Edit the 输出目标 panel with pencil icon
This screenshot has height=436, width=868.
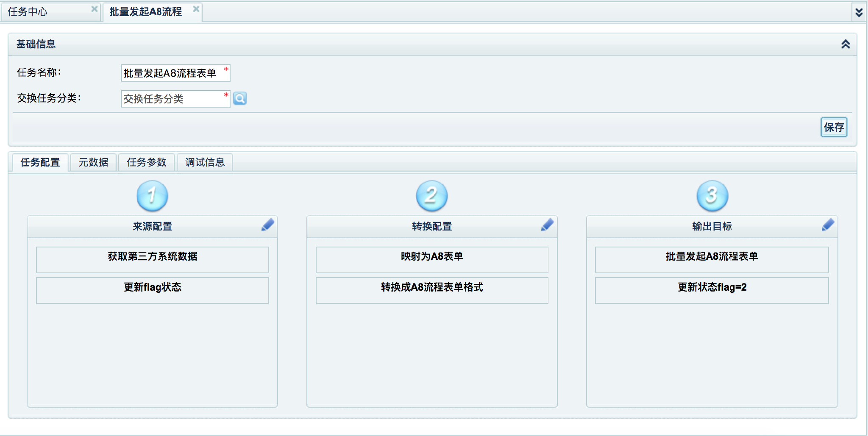pyautogui.click(x=828, y=225)
